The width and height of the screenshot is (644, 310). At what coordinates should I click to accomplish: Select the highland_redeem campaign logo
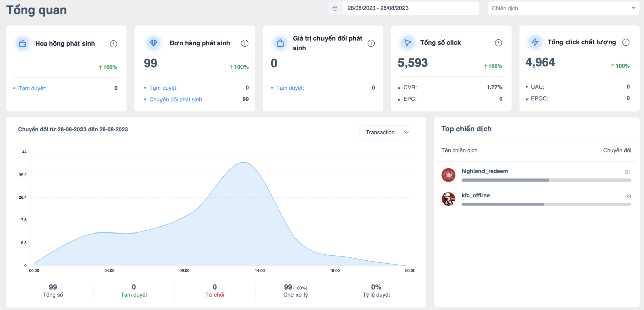click(448, 175)
